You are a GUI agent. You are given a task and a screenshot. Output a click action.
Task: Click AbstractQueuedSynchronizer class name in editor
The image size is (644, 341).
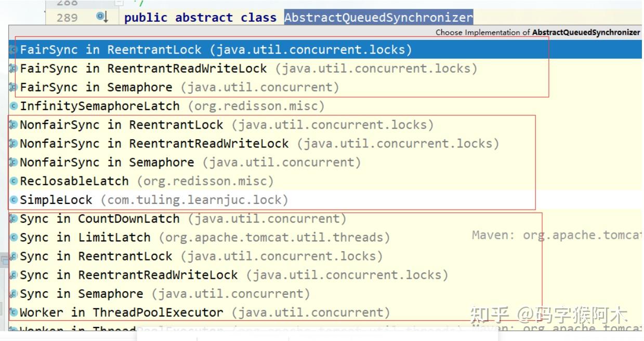coord(378,17)
